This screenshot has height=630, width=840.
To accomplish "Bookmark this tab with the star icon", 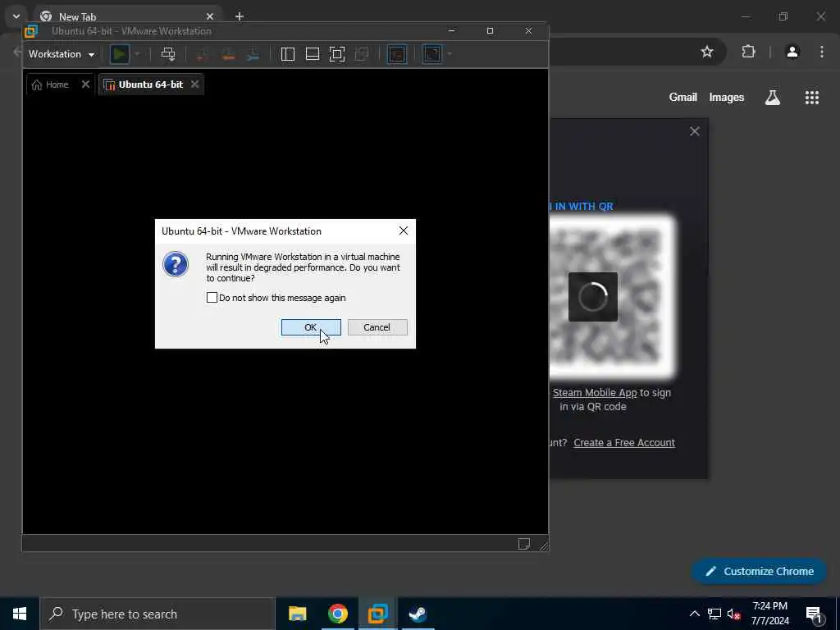I will click(707, 52).
